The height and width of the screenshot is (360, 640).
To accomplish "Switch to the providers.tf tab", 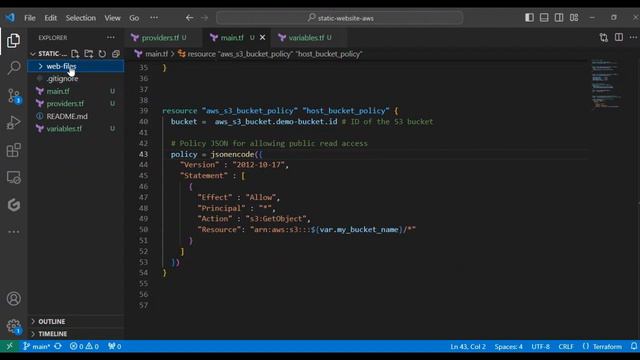I will pos(164,38).
